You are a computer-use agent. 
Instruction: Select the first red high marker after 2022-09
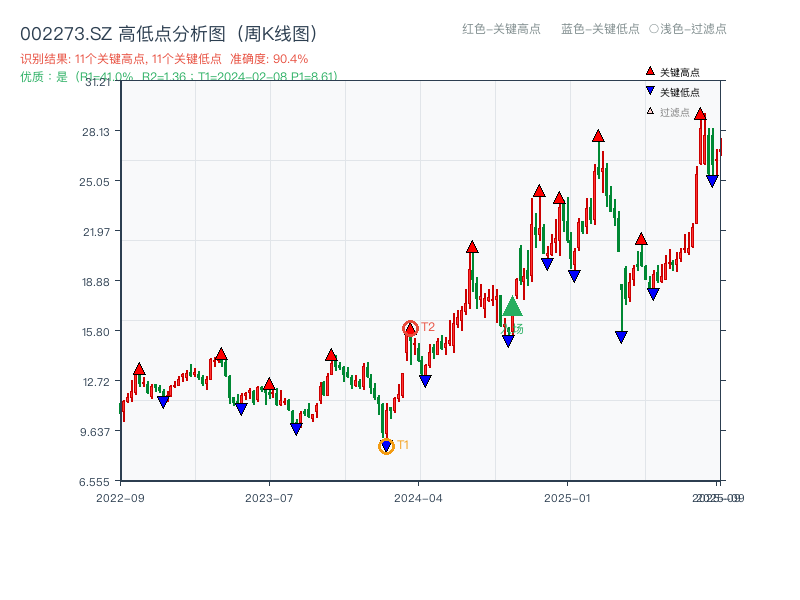coord(139,369)
